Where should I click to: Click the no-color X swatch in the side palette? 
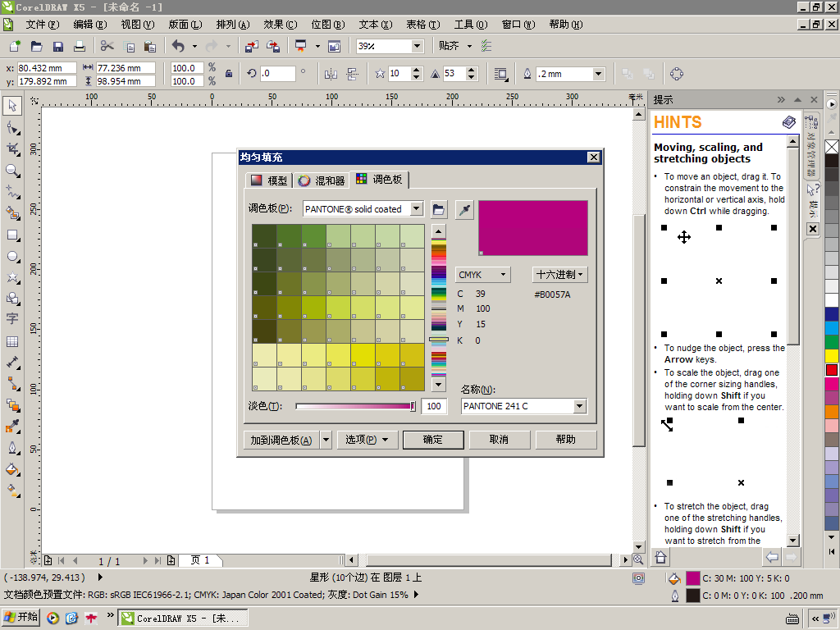pyautogui.click(x=832, y=147)
